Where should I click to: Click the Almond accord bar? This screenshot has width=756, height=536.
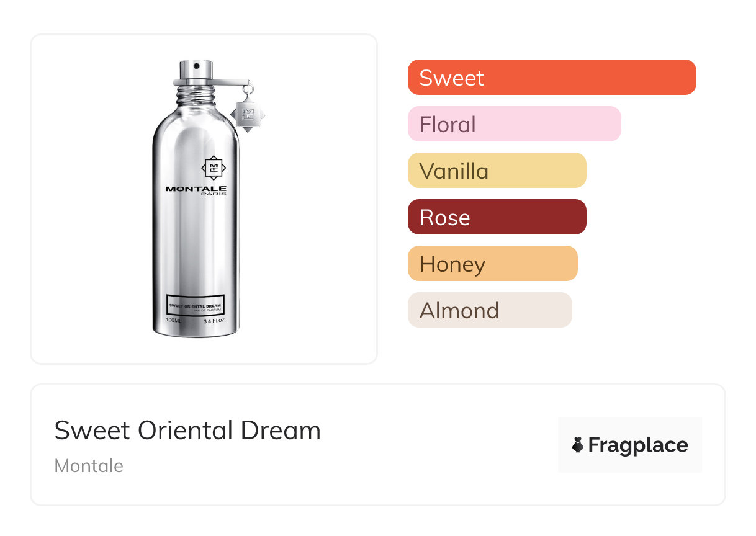tap(489, 310)
